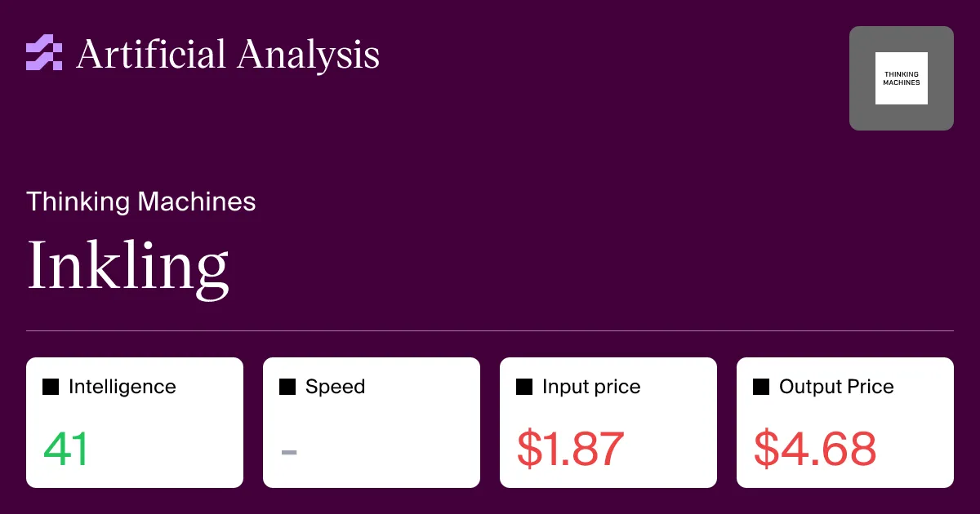Click the grey dash speed value
Image resolution: width=980 pixels, height=514 pixels.
pos(288,450)
